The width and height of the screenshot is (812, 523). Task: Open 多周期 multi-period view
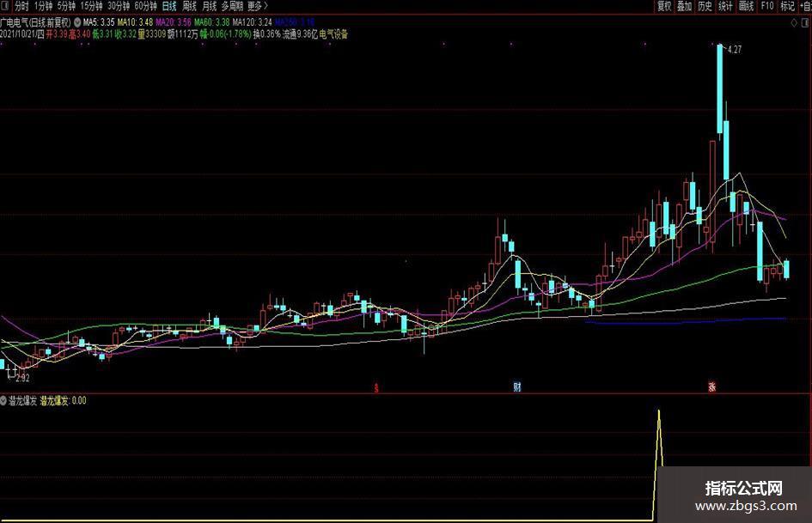click(x=233, y=6)
